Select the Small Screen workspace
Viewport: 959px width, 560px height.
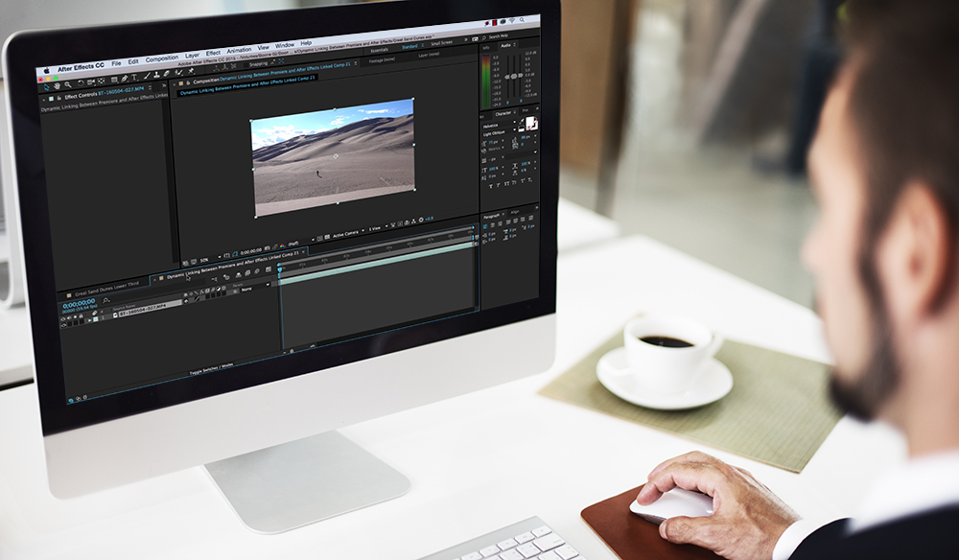[441, 43]
